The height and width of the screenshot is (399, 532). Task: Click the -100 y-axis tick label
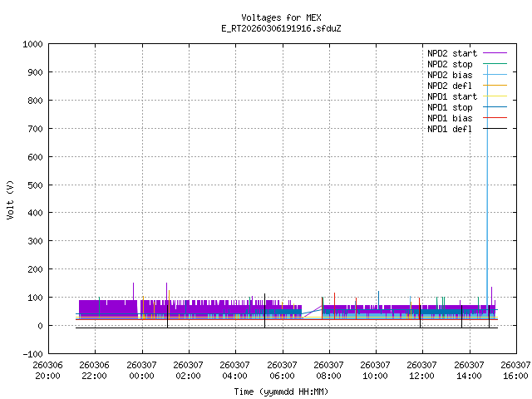point(33,353)
